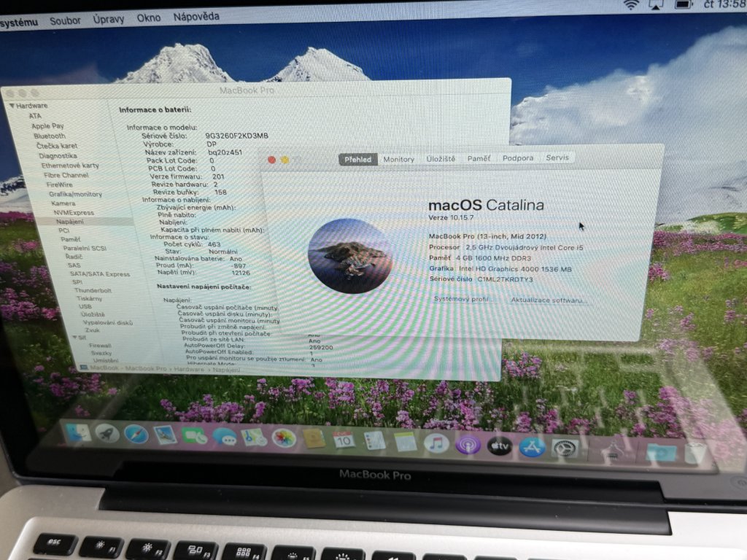Open Photos pinwheel icon in Dock
This screenshot has width=747, height=560.
click(284, 438)
